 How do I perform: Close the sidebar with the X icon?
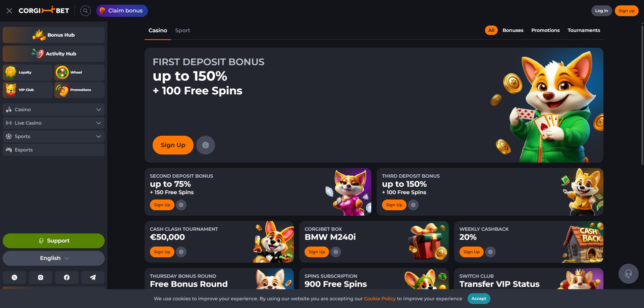pyautogui.click(x=9, y=11)
